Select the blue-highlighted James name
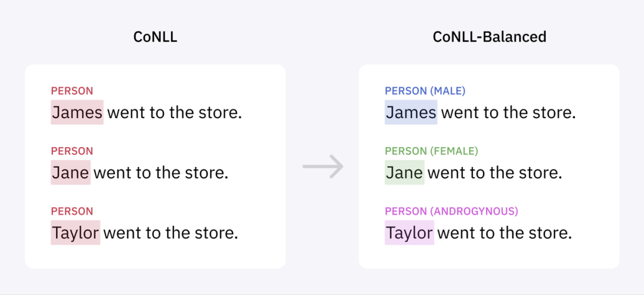Screen dimensions: 644x295 pyautogui.click(x=411, y=112)
